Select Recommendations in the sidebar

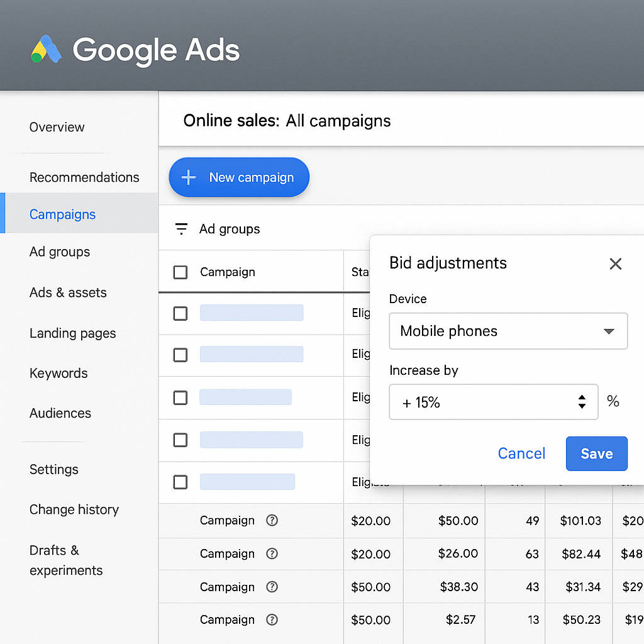click(84, 177)
